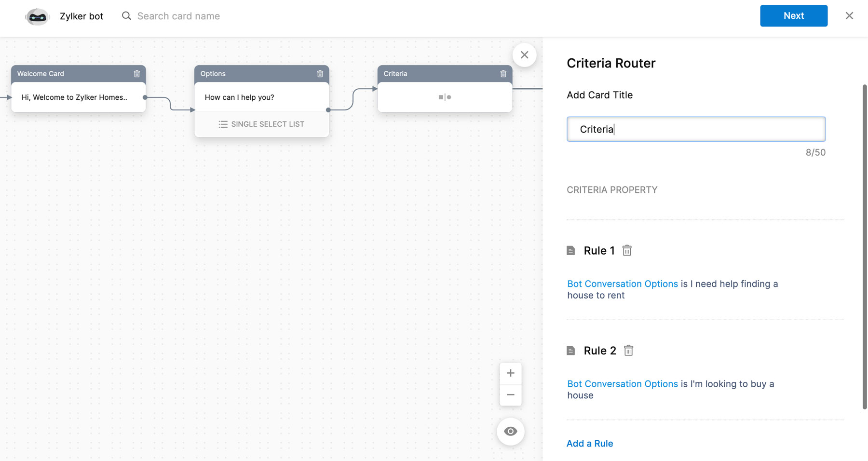Remove Rule 2 with trash icon
Image resolution: width=868 pixels, height=461 pixels.
tap(628, 351)
